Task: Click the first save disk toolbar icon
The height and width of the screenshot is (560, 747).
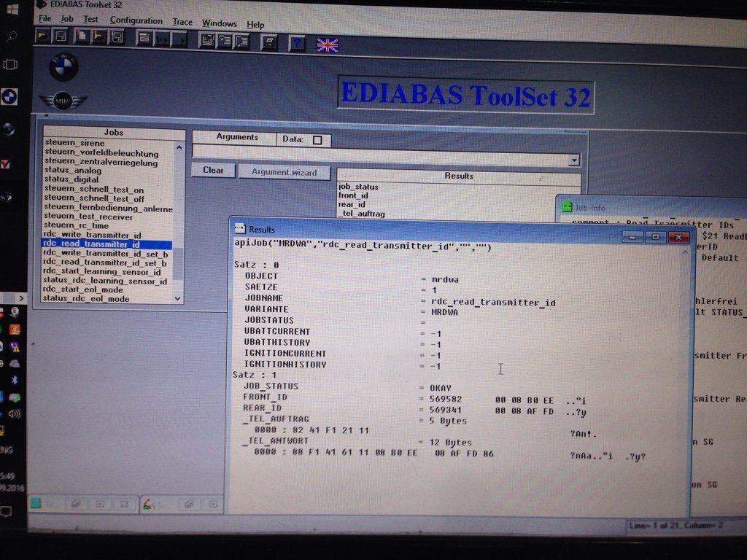Action: coord(61,36)
